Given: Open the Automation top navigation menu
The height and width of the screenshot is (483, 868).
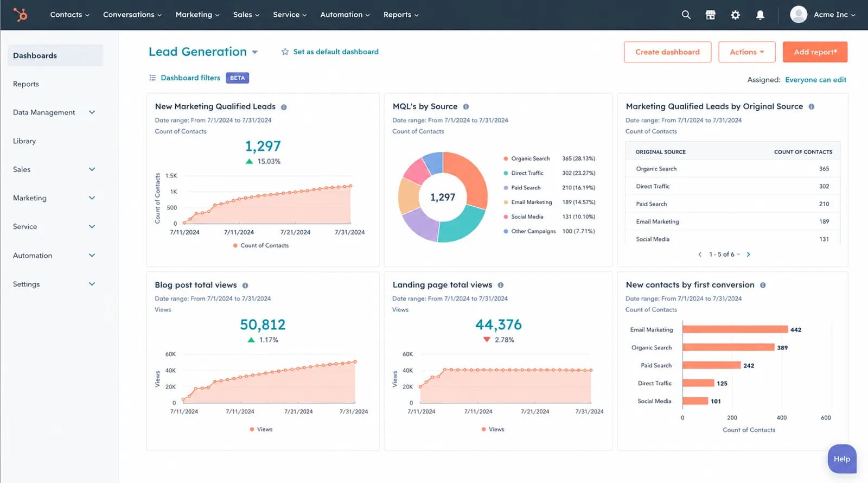Looking at the screenshot, I should point(345,15).
